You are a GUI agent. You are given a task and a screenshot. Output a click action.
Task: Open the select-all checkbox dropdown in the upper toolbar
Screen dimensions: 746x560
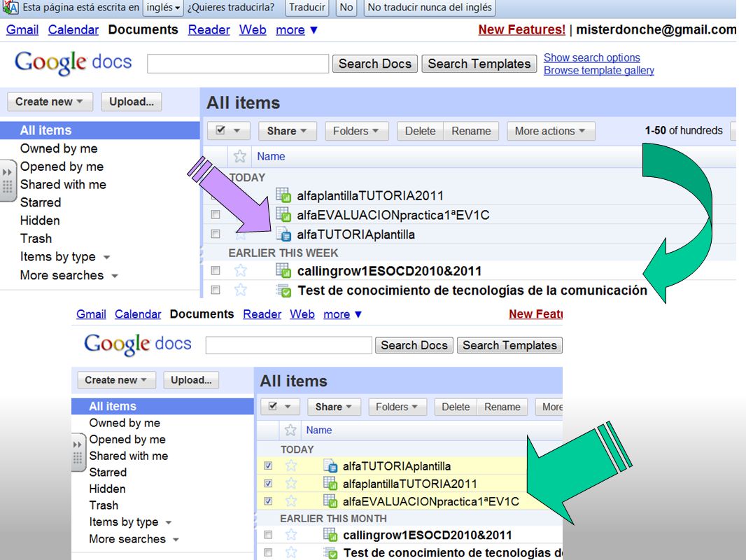coord(228,131)
